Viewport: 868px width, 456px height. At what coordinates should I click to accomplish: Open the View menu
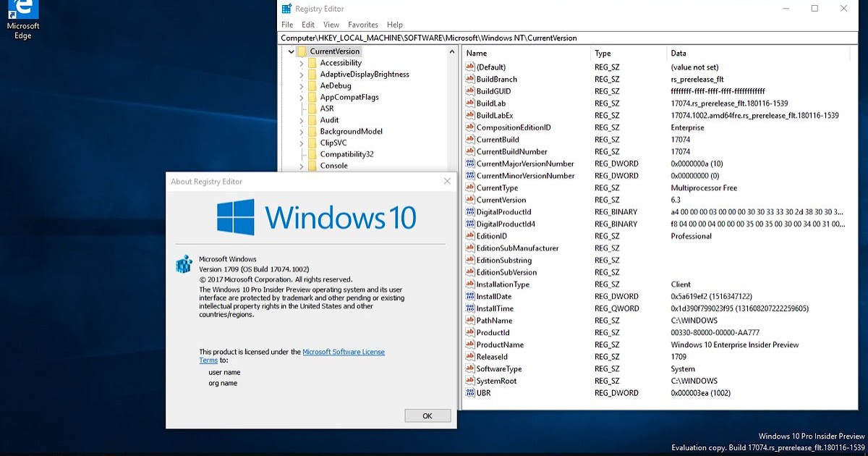(331, 24)
